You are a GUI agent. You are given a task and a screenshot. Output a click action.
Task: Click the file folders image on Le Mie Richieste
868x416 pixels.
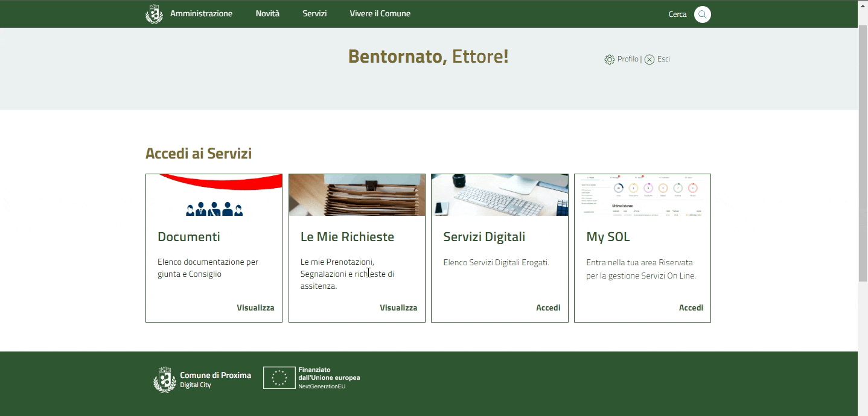coord(357,195)
